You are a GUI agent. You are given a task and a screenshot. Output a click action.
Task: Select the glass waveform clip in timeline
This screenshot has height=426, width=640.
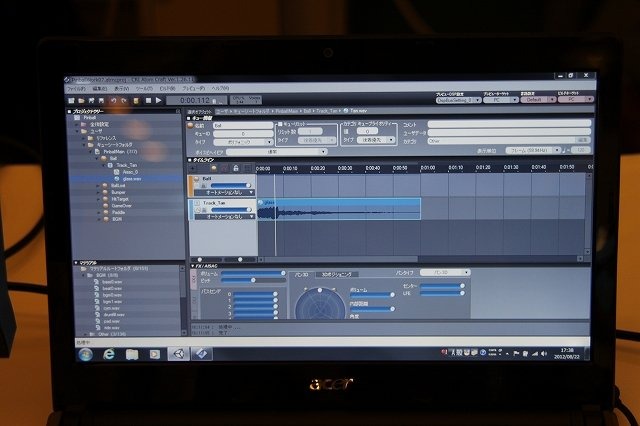point(339,209)
